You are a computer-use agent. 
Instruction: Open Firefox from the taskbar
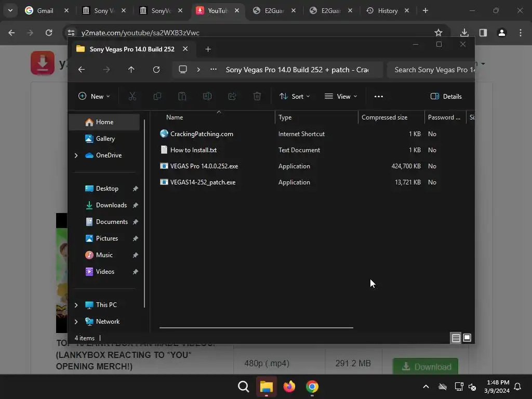pos(289,387)
